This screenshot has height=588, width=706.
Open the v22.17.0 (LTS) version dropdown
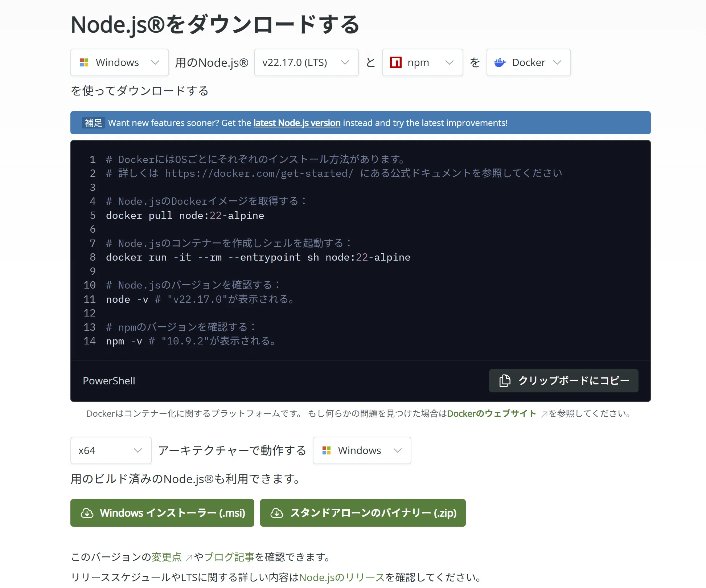[307, 62]
